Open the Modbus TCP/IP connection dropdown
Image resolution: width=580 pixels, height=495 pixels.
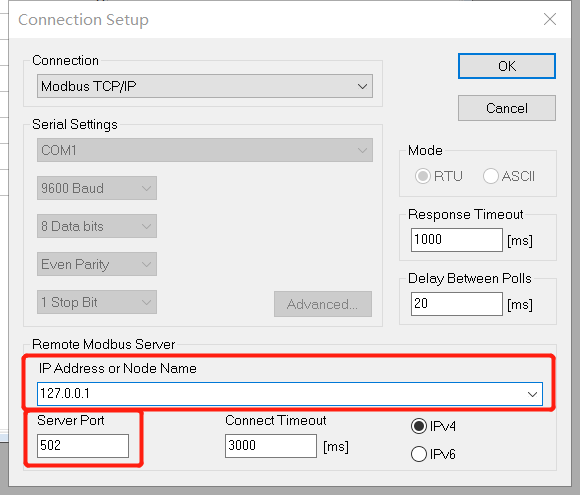coord(205,86)
